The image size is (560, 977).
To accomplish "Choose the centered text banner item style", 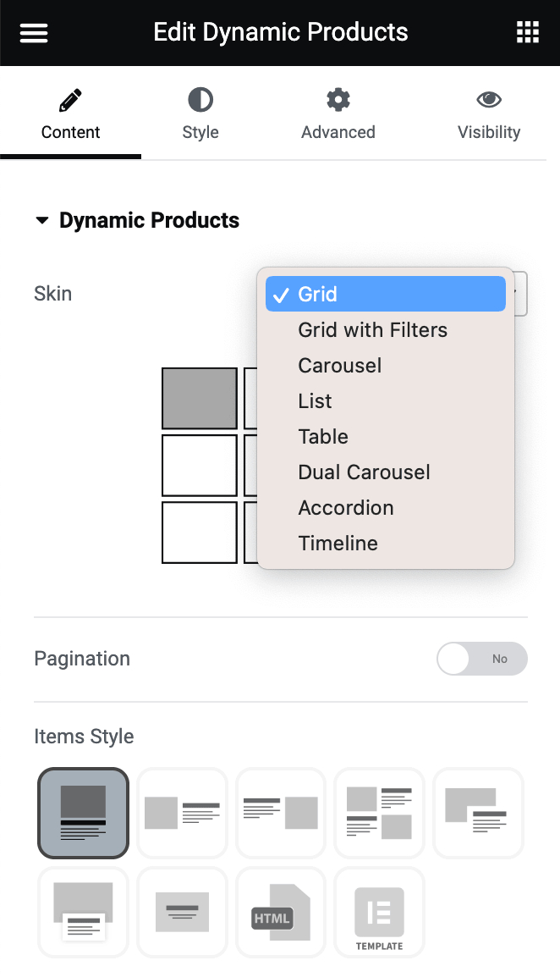I will (183, 912).
